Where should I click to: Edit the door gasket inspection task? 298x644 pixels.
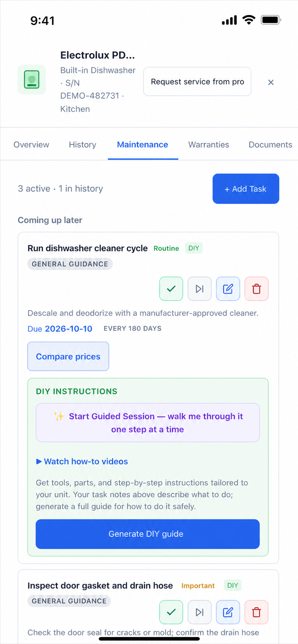[x=228, y=612]
